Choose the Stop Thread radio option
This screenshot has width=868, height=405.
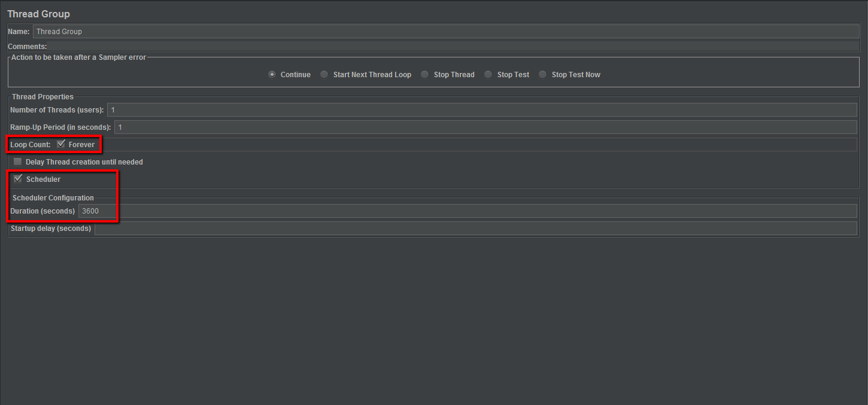coord(424,75)
